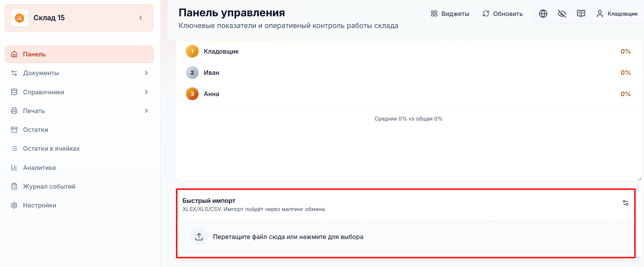644x267 pixels.
Task: Open the Печать menu item
Action: coord(79,111)
